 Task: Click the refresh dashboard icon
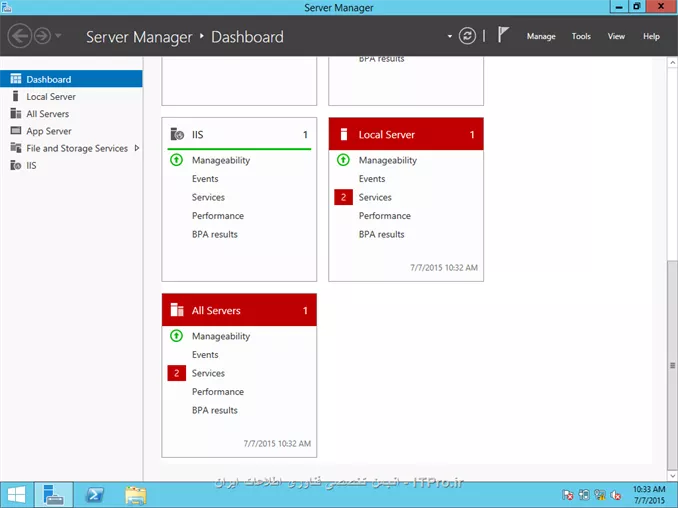tap(467, 36)
